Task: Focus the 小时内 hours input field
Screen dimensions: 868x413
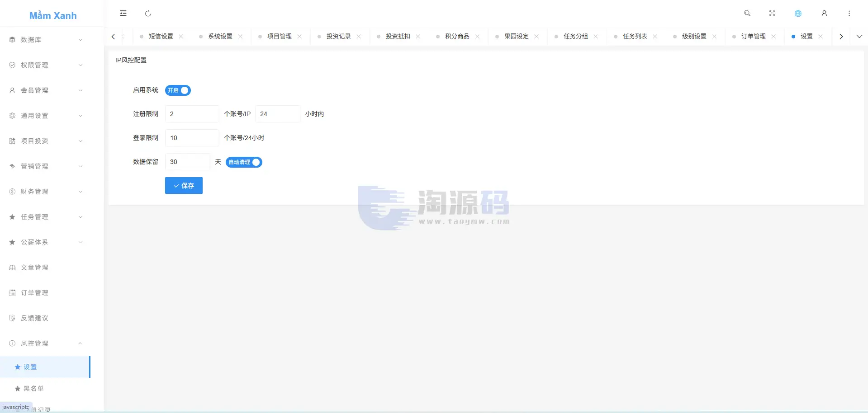Action: coord(277,114)
